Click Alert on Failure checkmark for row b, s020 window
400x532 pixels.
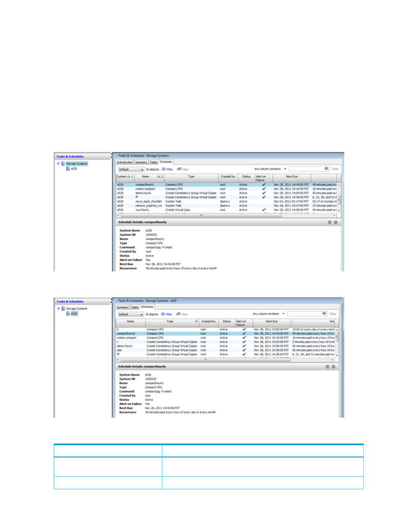[x=244, y=329]
